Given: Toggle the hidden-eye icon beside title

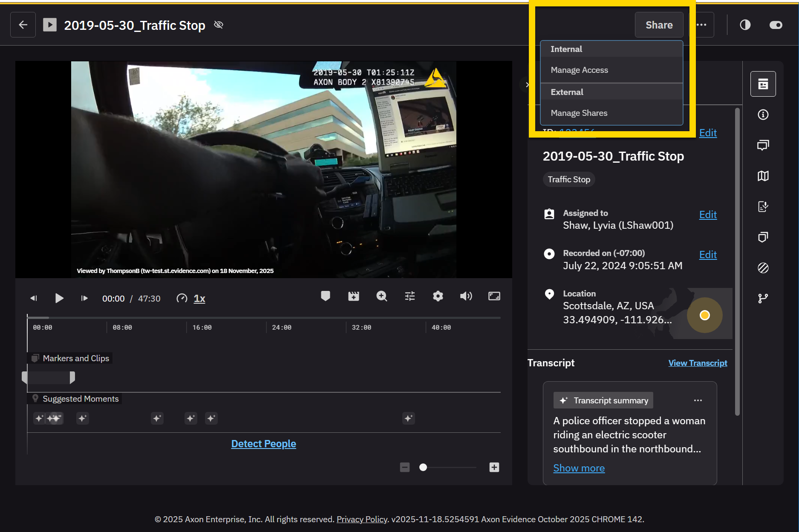Looking at the screenshot, I should pyautogui.click(x=219, y=25).
